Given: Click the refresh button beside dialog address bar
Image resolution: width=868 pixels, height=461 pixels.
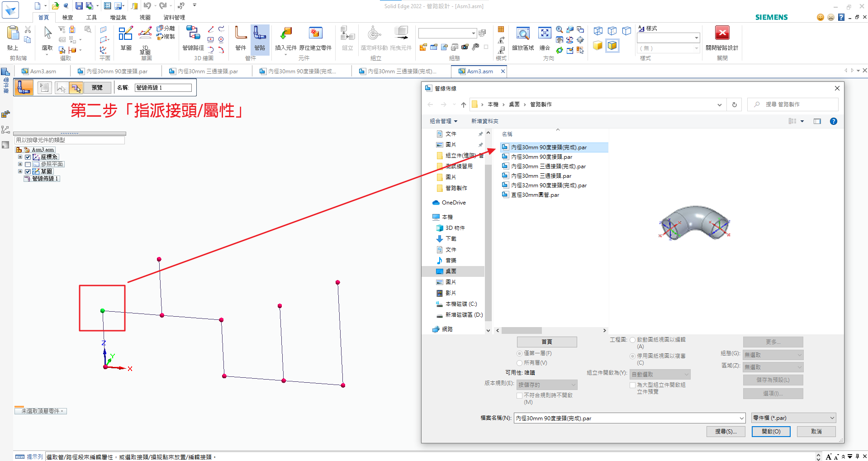Looking at the screenshot, I should pyautogui.click(x=735, y=105).
